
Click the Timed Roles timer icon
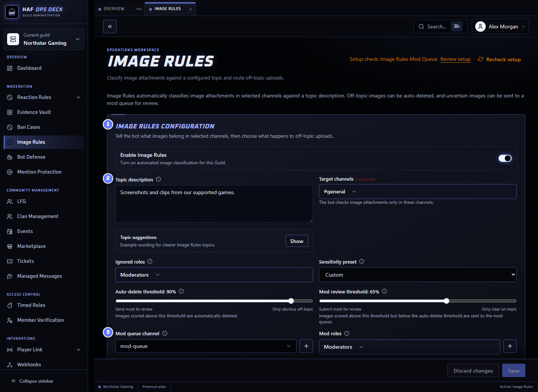(x=10, y=305)
